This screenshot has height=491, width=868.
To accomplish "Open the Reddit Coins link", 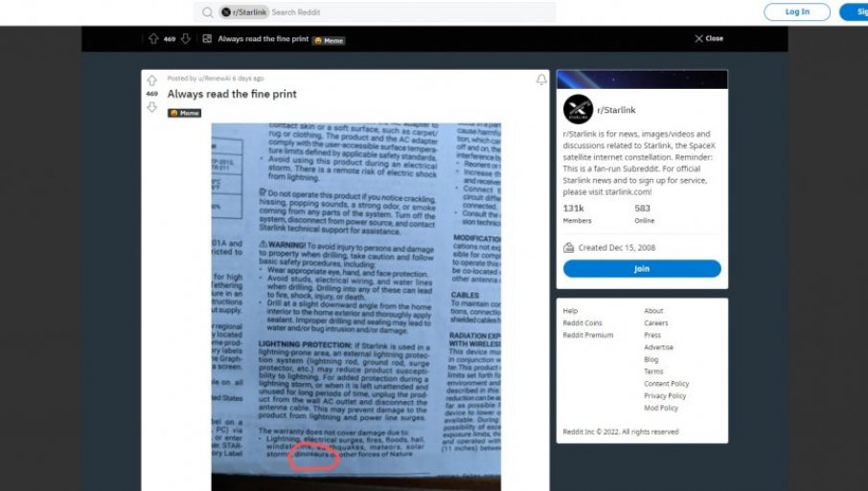I will coord(582,323).
